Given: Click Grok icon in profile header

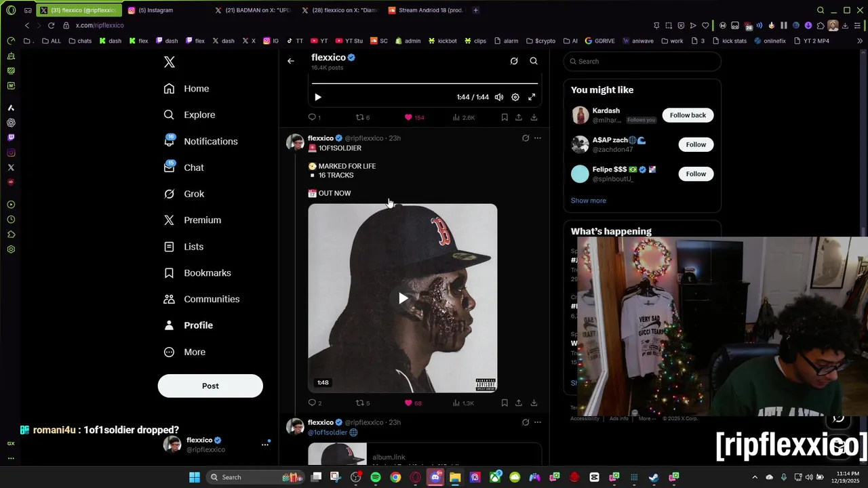Looking at the screenshot, I should (514, 61).
